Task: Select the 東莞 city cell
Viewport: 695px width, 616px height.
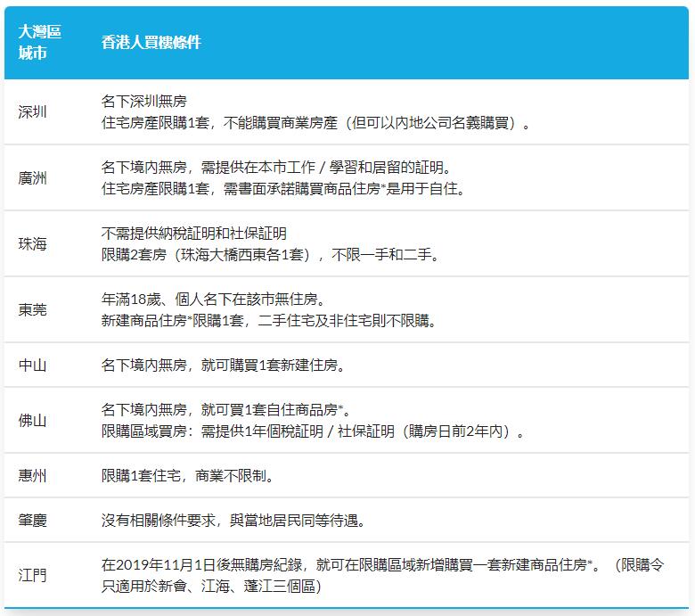Action: (32, 309)
